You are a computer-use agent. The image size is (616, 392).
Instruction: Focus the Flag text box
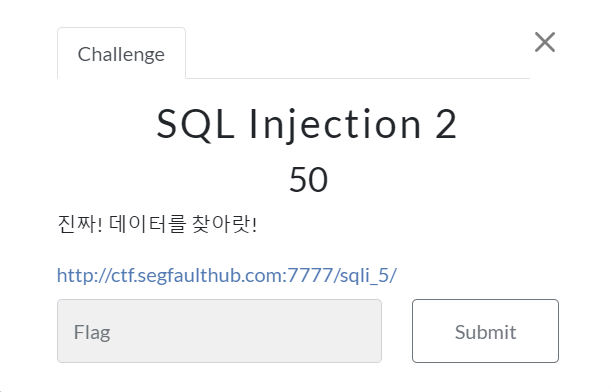tap(219, 331)
